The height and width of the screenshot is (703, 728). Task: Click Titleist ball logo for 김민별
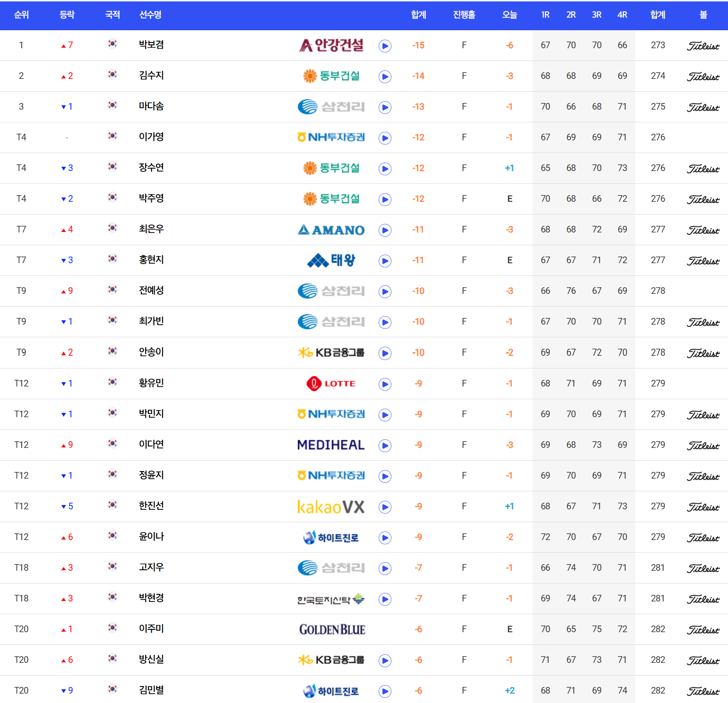click(703, 691)
